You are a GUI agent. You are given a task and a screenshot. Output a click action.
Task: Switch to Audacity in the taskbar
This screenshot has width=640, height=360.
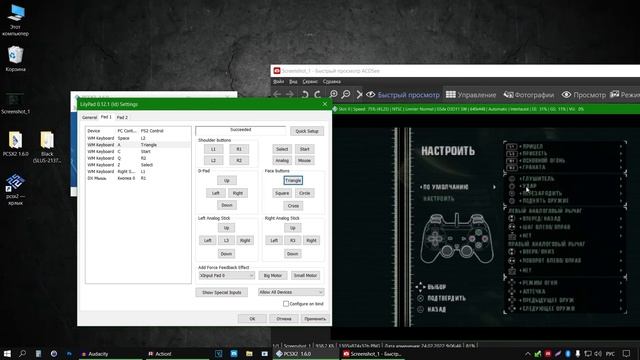point(110,353)
